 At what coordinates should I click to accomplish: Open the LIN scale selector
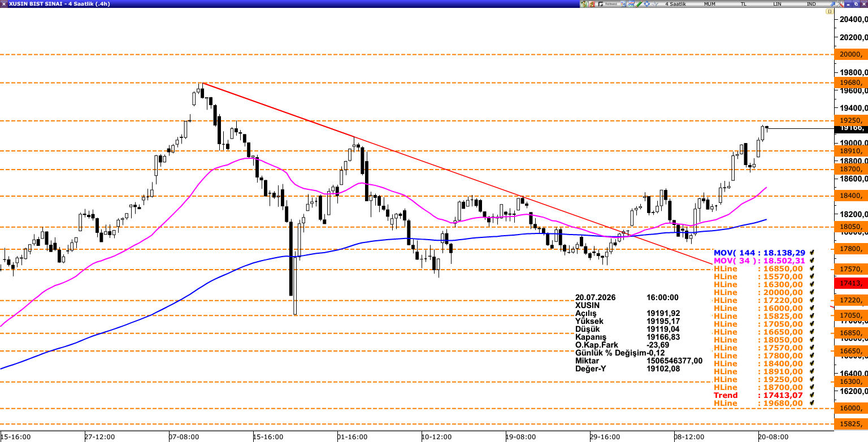pos(777,4)
